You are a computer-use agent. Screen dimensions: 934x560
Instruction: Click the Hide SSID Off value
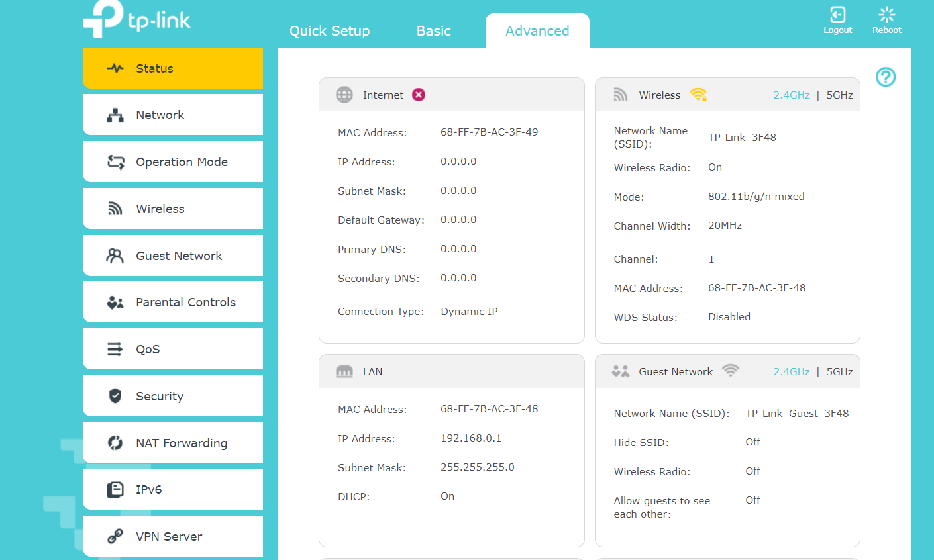click(x=752, y=442)
